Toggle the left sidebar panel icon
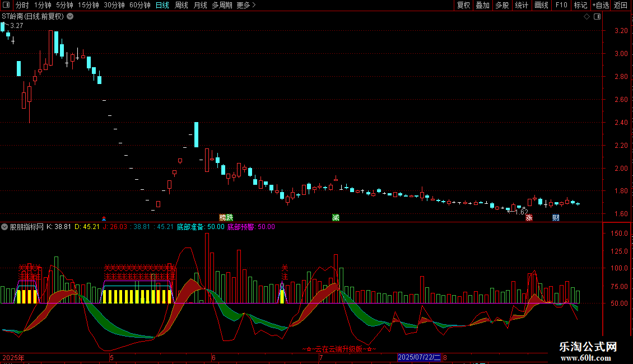 (x=6, y=5)
